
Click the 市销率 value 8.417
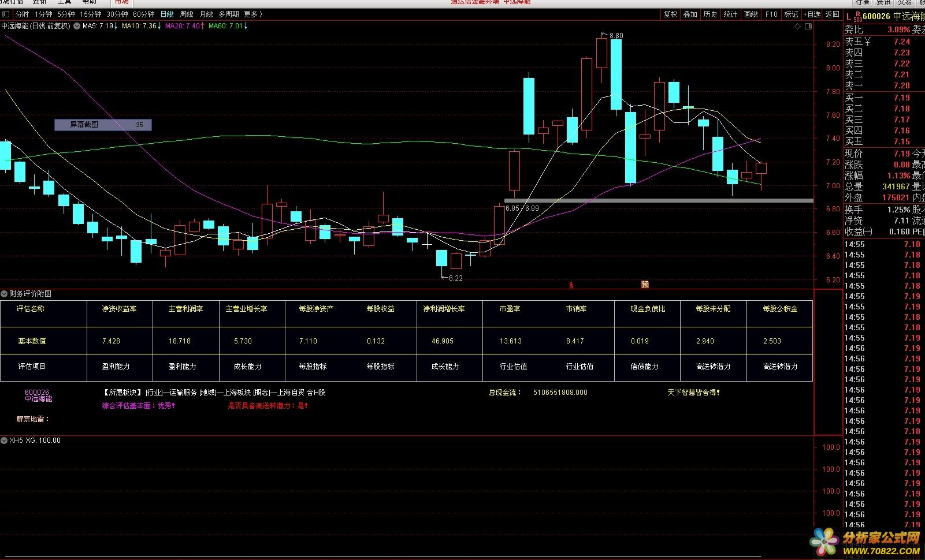pos(575,341)
